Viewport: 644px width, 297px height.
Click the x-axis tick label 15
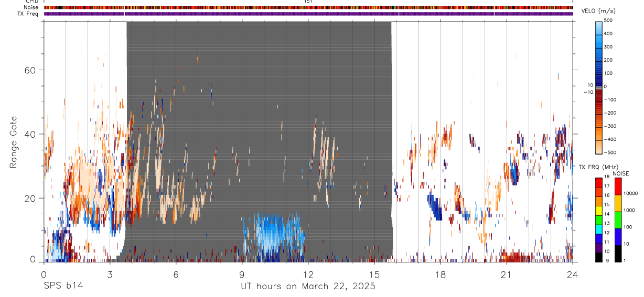(x=374, y=274)
